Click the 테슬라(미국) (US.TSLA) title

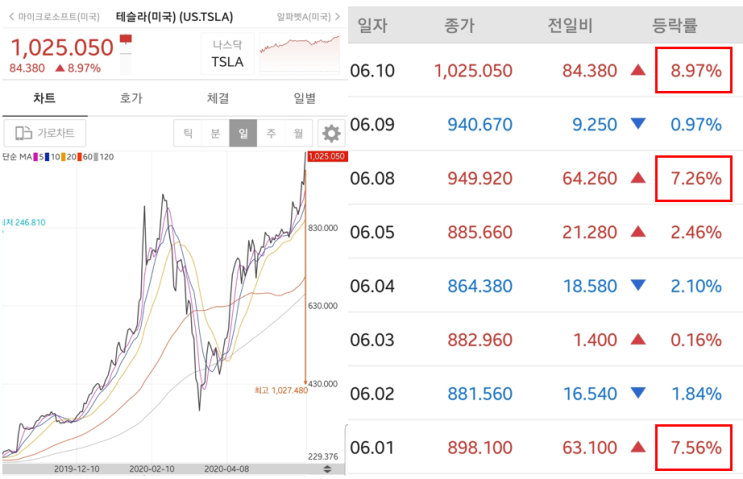pos(174,17)
